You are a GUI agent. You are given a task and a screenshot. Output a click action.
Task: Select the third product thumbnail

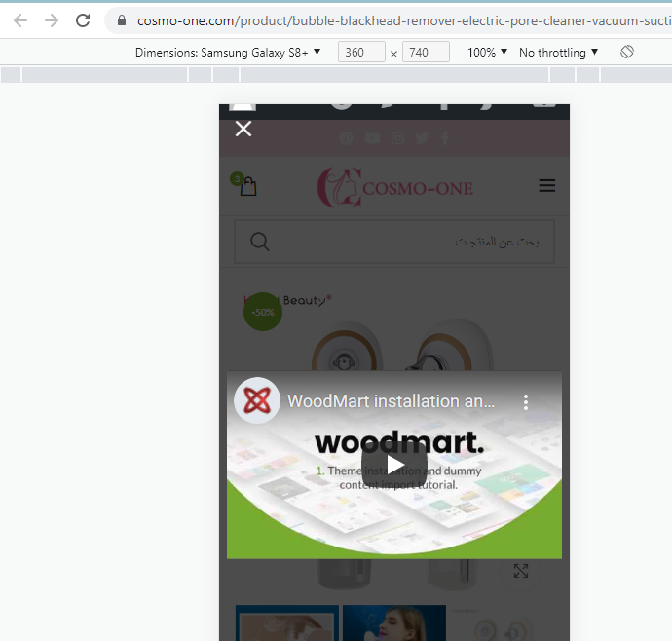[x=502, y=622]
